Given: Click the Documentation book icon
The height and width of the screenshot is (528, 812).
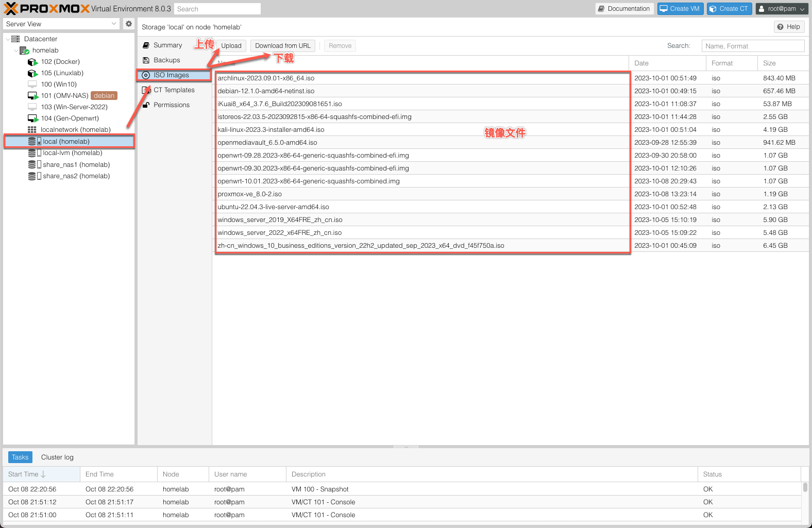Looking at the screenshot, I should [x=601, y=9].
